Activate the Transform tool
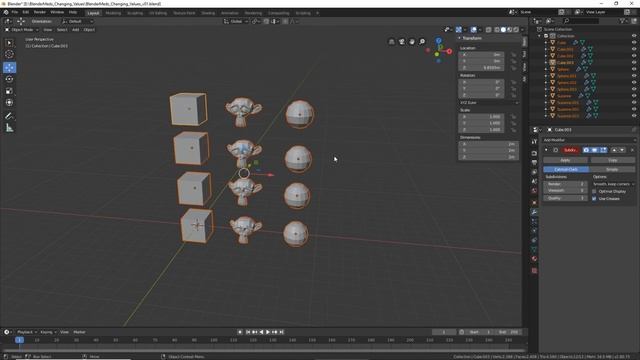 tap(9, 102)
